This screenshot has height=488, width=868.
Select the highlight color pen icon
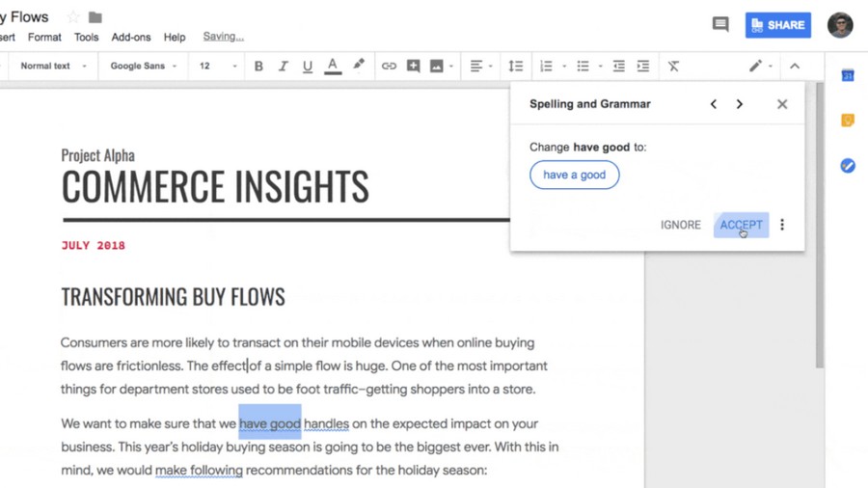[x=359, y=66]
